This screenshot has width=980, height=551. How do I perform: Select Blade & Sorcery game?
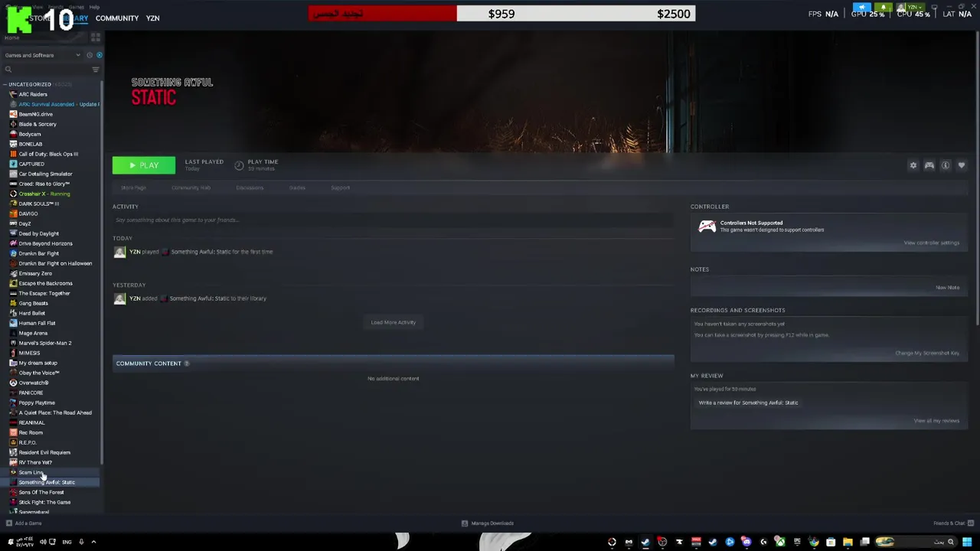[x=38, y=124]
